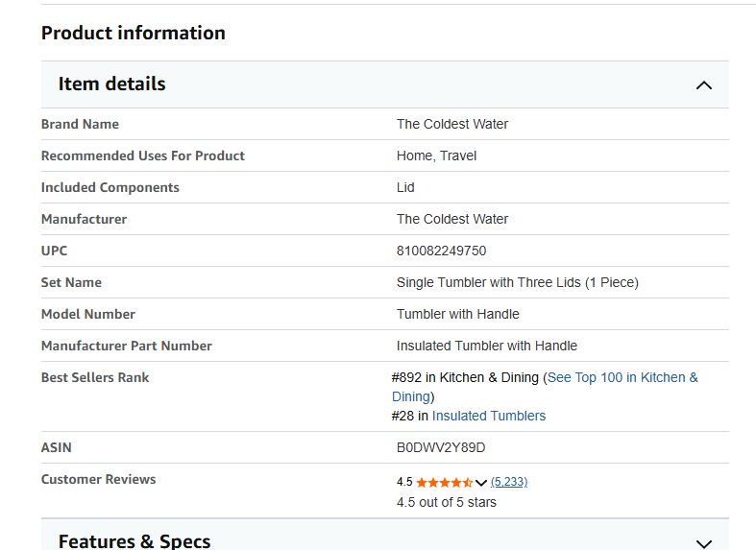Click the Customer Reviews label

[x=98, y=480]
